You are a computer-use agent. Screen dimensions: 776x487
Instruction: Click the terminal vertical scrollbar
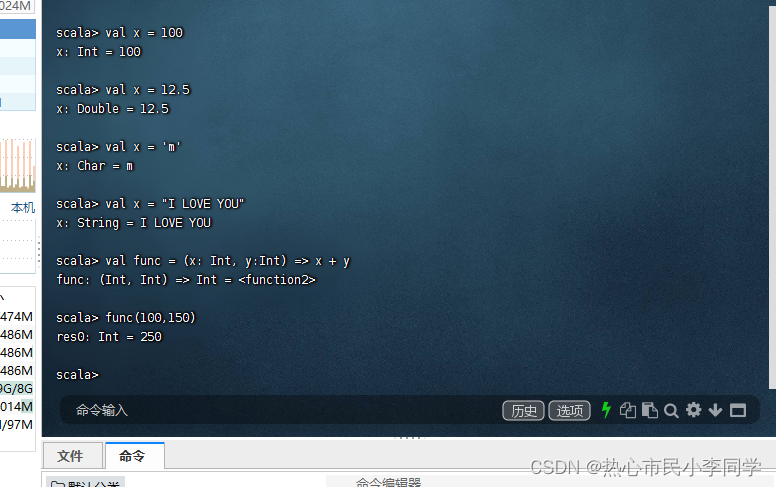tap(772, 198)
